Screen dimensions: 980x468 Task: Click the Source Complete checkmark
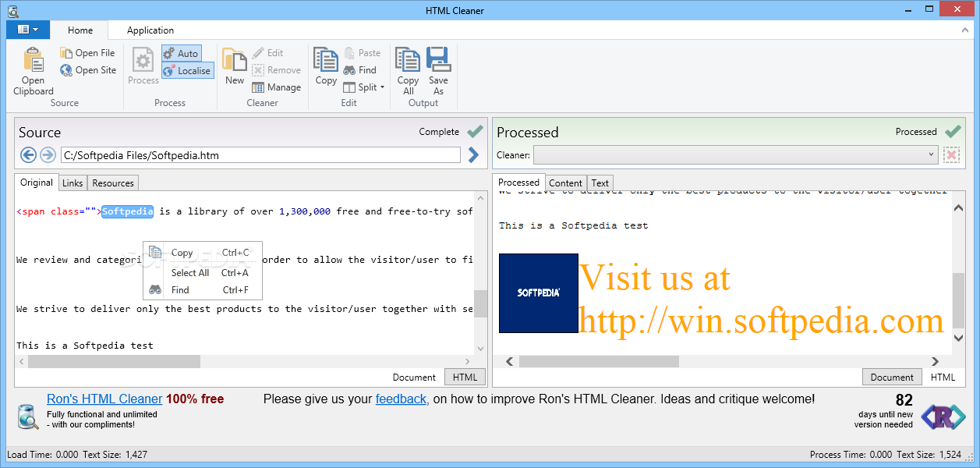point(475,132)
